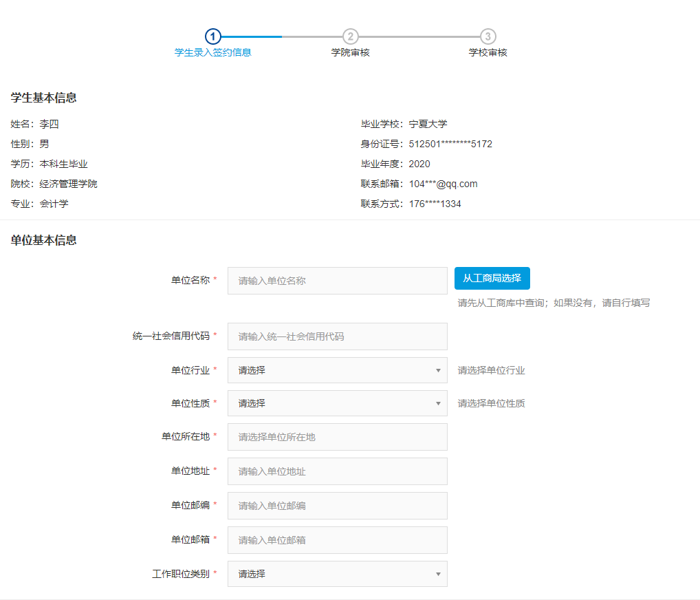Image resolution: width=700 pixels, height=600 pixels.
Task: Select the 学生录入签约信息 step label
Action: [x=213, y=53]
